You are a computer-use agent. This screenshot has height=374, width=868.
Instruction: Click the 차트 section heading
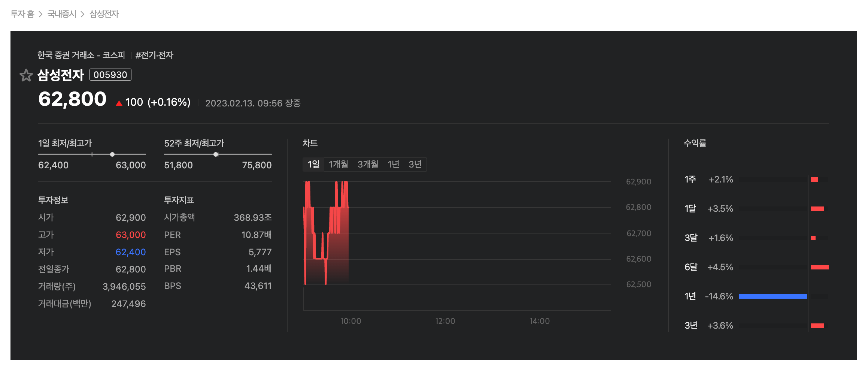310,143
